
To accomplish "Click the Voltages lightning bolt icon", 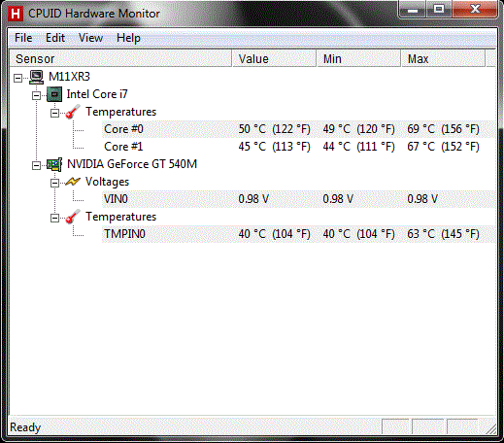I will [x=73, y=182].
